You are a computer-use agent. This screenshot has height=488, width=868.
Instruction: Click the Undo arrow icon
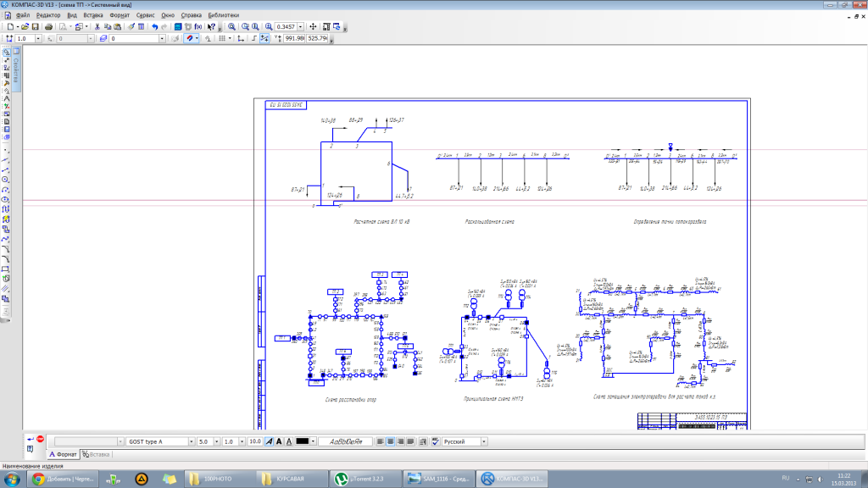153,27
